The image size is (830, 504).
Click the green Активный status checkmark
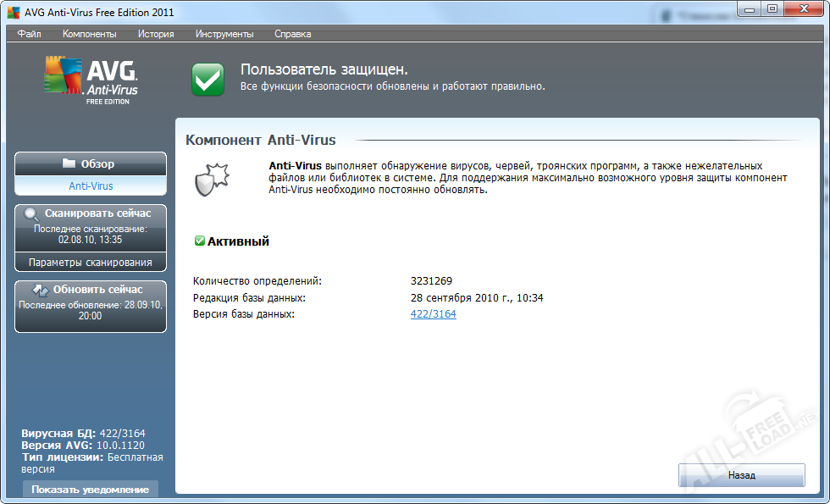click(x=200, y=241)
